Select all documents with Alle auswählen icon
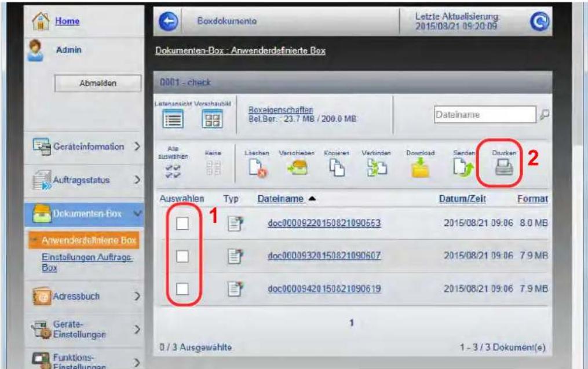The height and width of the screenshot is (369, 588). coord(173,171)
